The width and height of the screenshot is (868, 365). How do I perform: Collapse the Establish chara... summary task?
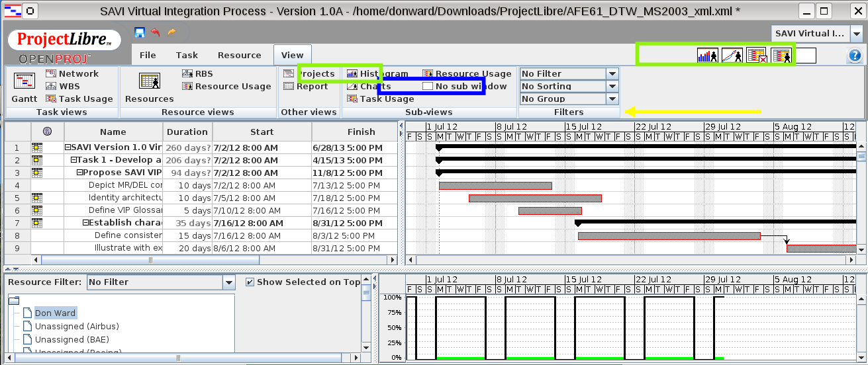click(85, 223)
